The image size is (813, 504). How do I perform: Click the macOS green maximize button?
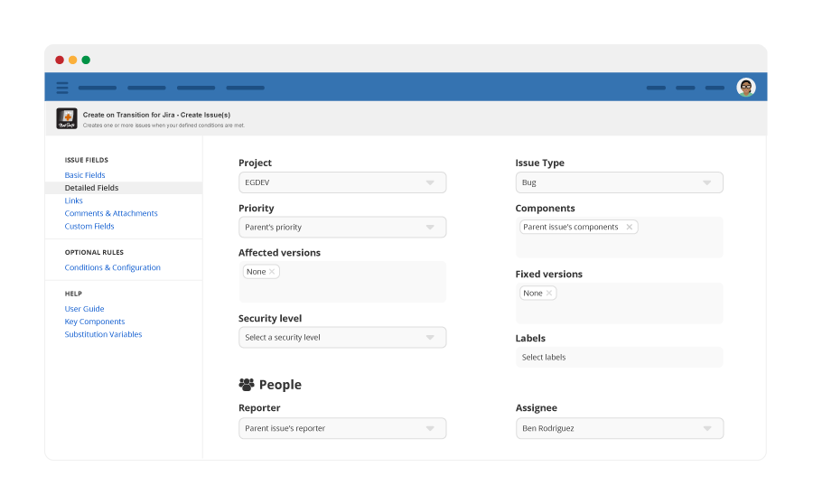pos(86,61)
